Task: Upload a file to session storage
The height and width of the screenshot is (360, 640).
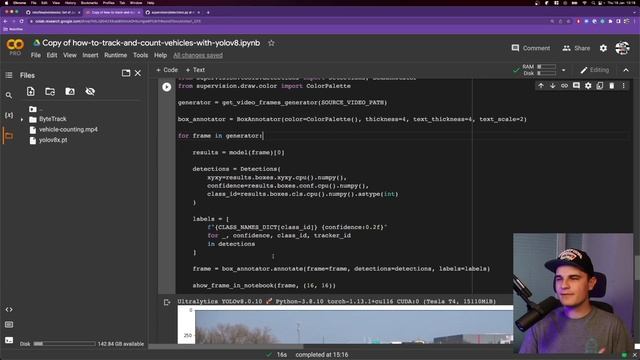Action: [31, 91]
